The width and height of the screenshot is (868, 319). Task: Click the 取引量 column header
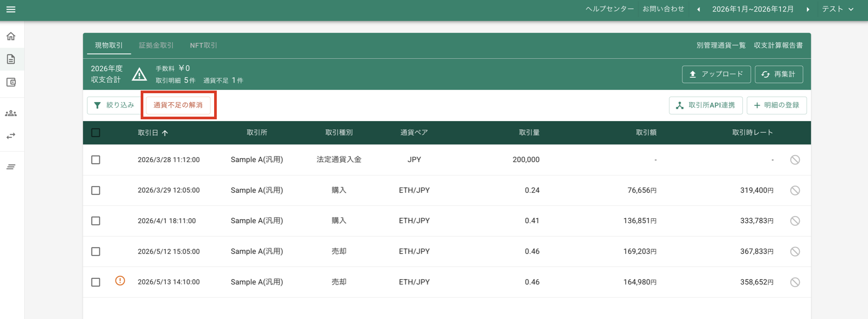click(529, 133)
